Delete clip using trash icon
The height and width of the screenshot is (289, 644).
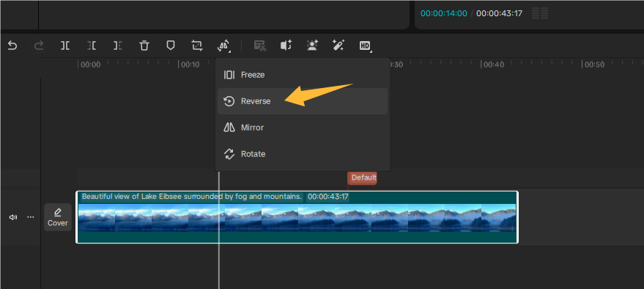144,45
